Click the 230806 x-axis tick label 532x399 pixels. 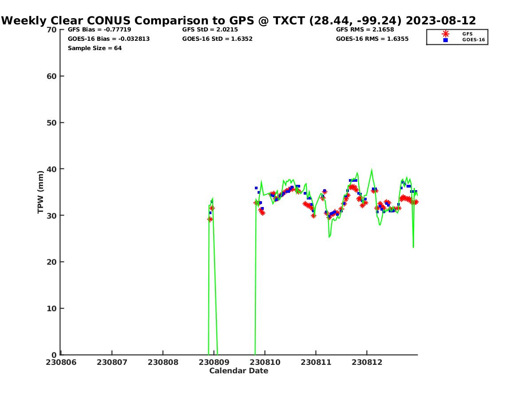[62, 362]
